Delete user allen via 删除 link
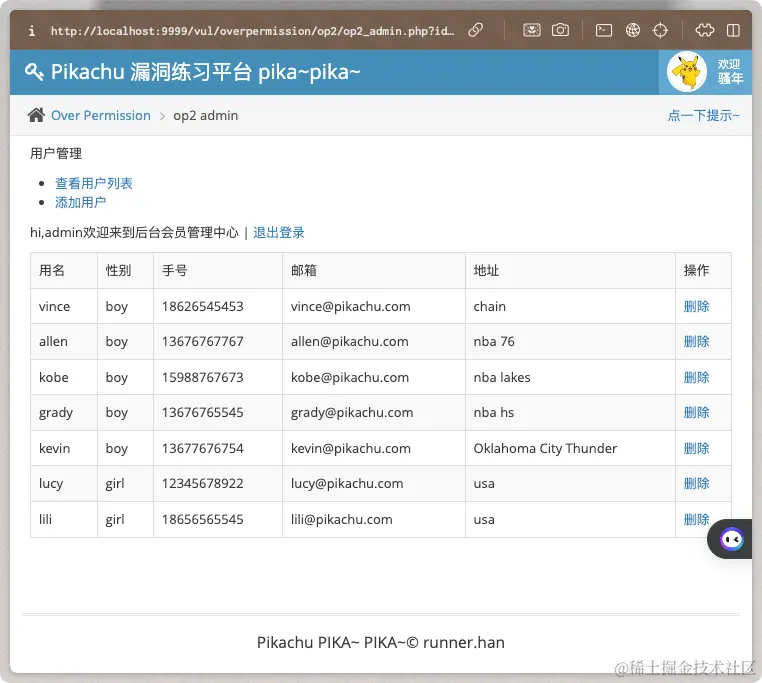The width and height of the screenshot is (762, 683). click(x=696, y=342)
